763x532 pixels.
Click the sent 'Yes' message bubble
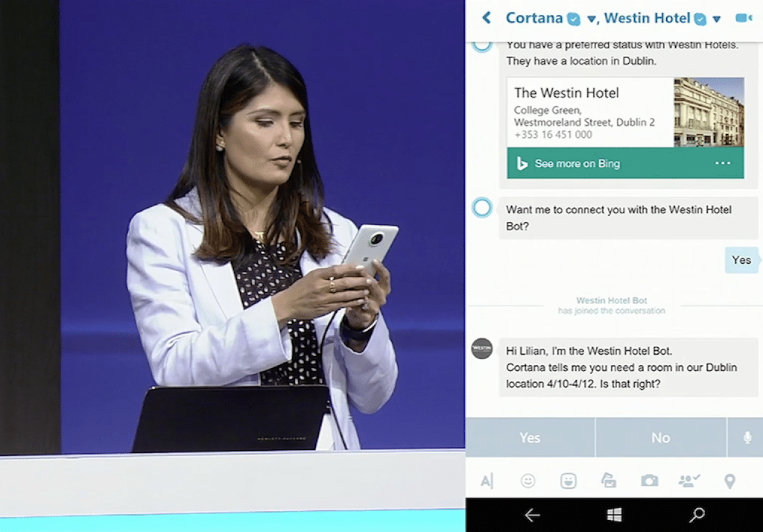coord(741,260)
